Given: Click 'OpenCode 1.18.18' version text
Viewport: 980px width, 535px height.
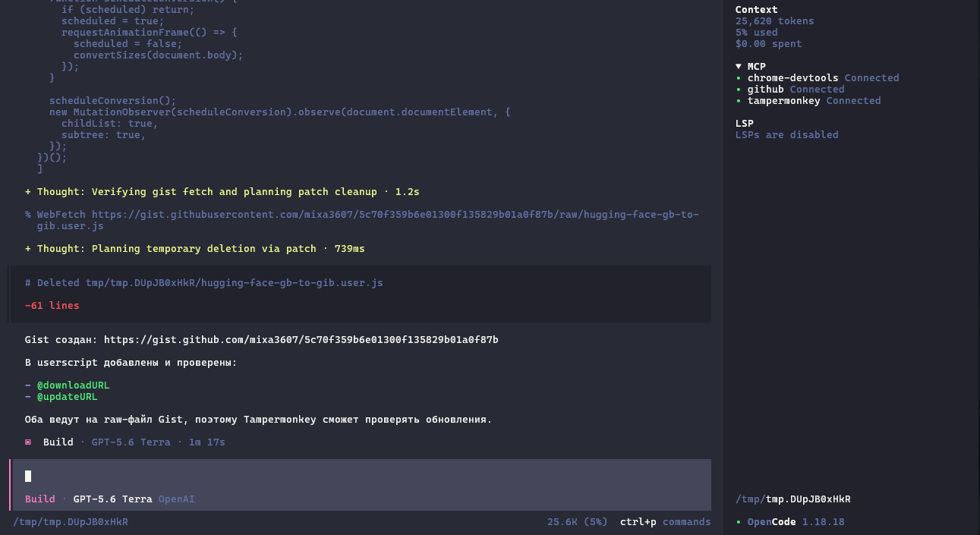Looking at the screenshot, I should click(796, 522).
